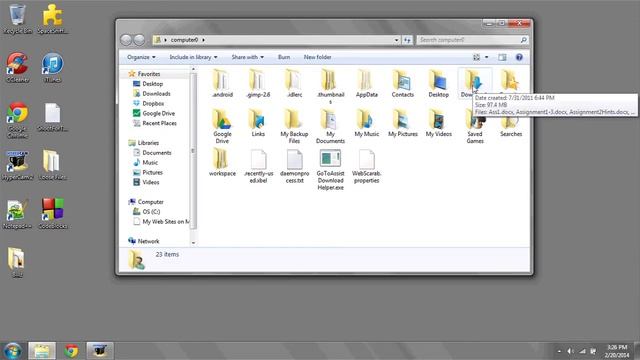640x360 pixels.
Task: Expand the address bar history dropdown
Action: tap(396, 40)
